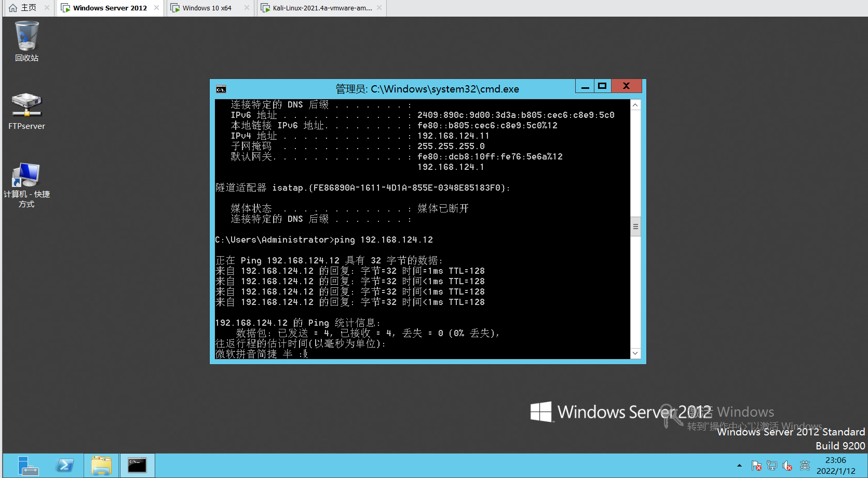Click the 隧道适配器 isatap line
The height and width of the screenshot is (478, 868).
[363, 188]
